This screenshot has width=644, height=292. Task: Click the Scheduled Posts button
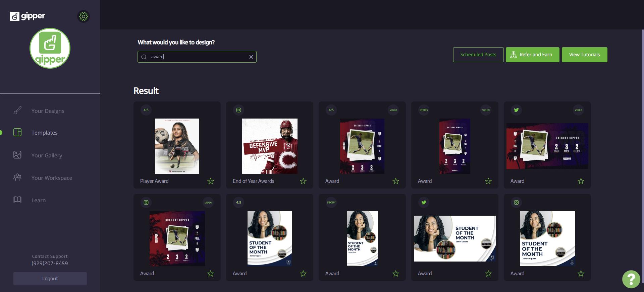coord(478,55)
